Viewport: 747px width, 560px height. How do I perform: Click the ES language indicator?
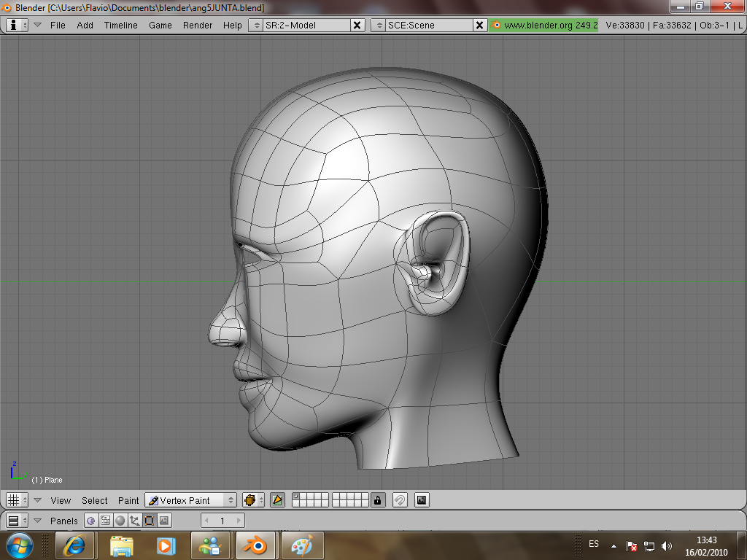[594, 544]
